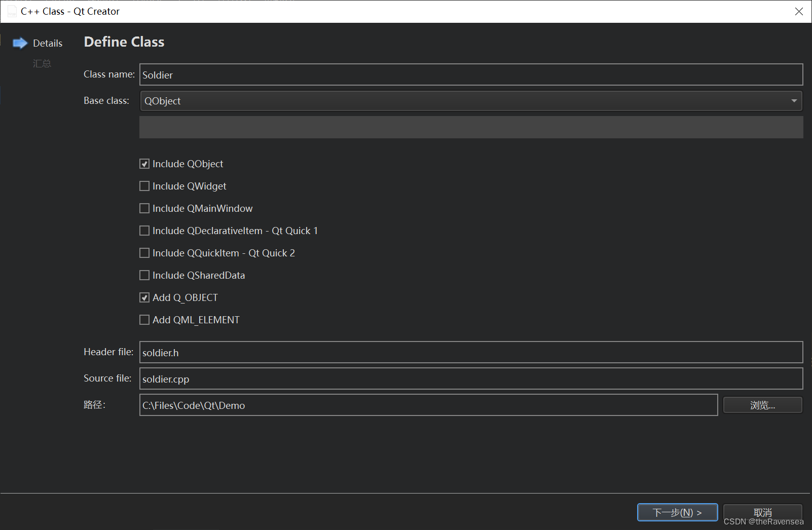Tick Include QDeclarativeItem - Qt Quick 1
This screenshot has height=530, width=812.
coord(144,231)
